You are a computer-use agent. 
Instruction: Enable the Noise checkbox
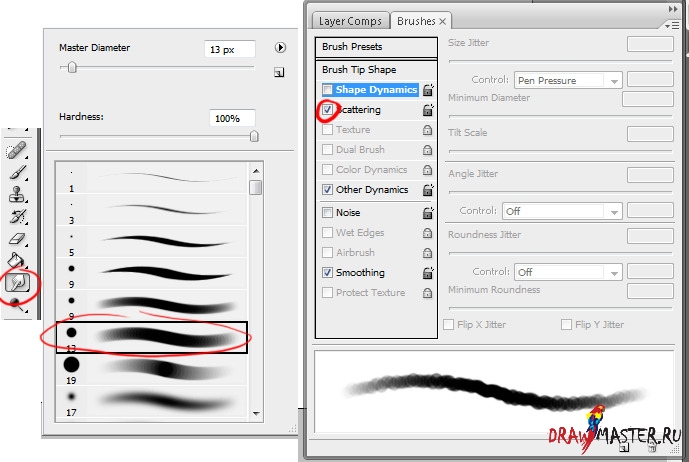pyautogui.click(x=327, y=213)
